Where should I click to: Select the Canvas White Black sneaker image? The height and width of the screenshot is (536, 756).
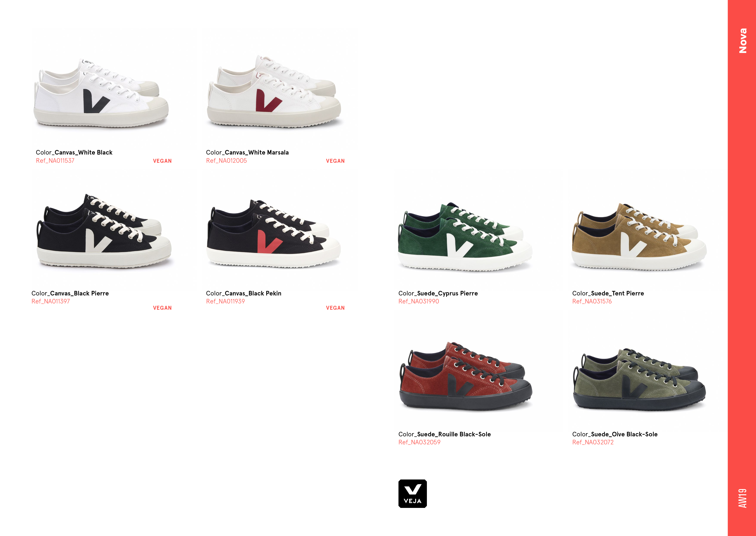[x=101, y=93]
